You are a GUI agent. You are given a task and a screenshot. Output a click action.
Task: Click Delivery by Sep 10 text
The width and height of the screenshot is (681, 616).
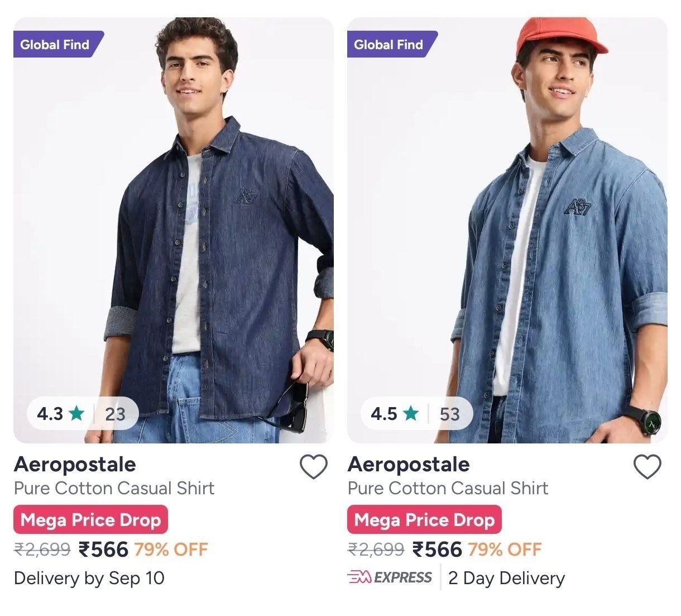point(89,577)
